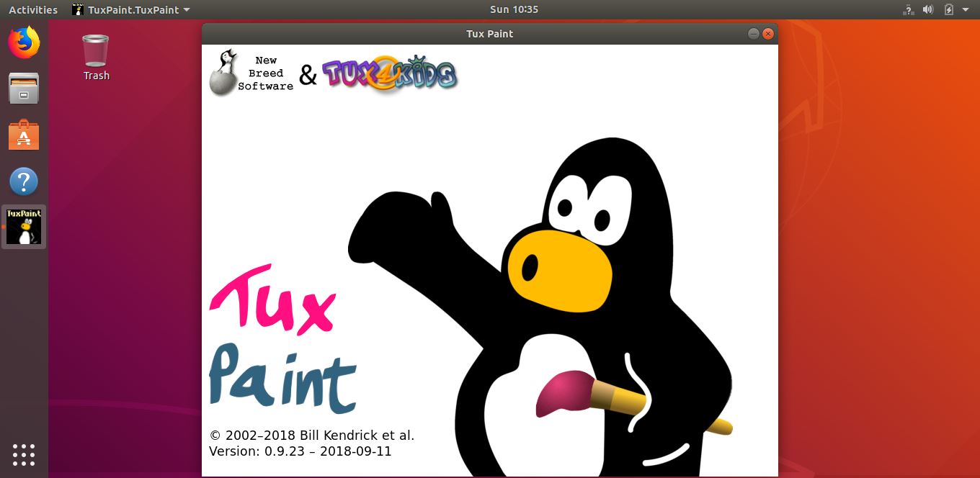Select the Trash desktop icon
This screenshot has height=478, width=980.
96,57
